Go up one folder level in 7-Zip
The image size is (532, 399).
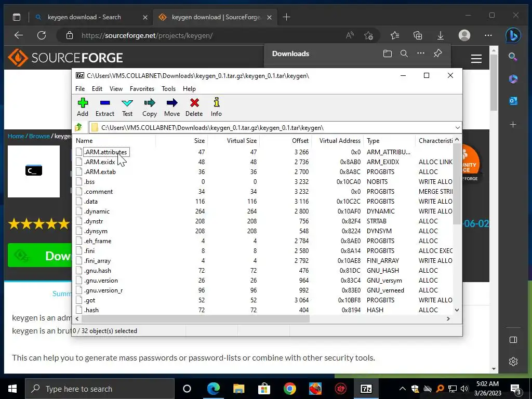(79, 128)
